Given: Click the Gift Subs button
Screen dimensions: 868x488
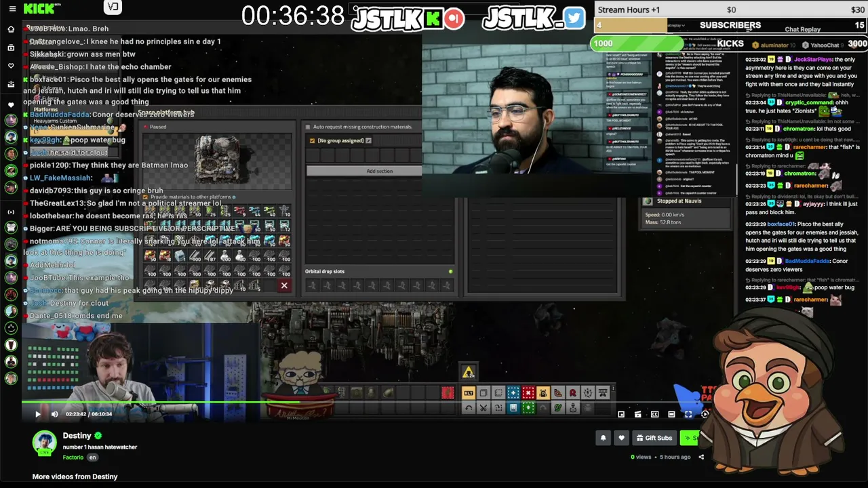Looking at the screenshot, I should point(654,438).
